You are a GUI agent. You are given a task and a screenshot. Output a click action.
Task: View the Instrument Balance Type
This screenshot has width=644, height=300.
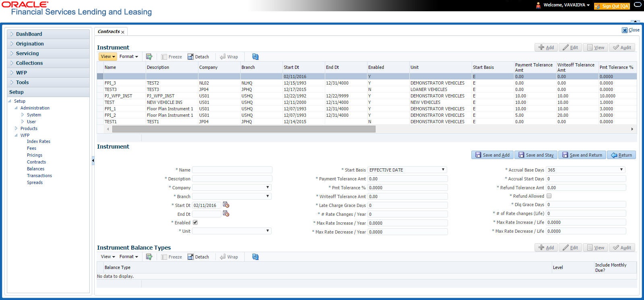596,248
